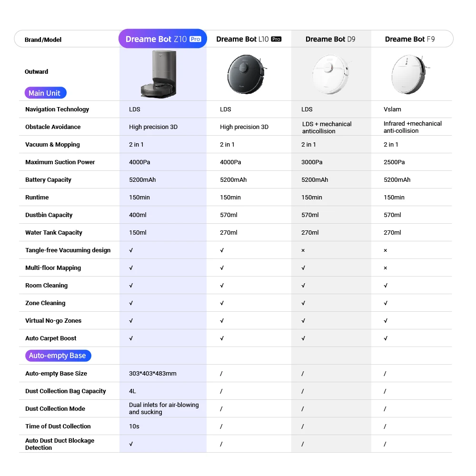This screenshot has height=476, width=476.
Task: Click the Dust Collection Bag Capacity row label
Action: click(x=66, y=391)
